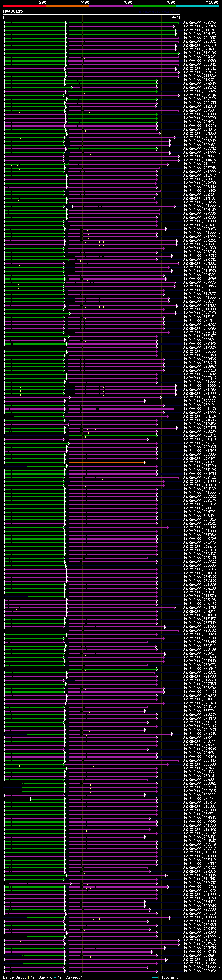
Task: Select row label UniRef100_Q7TY95
Action: pyautogui.click(x=199, y=390)
